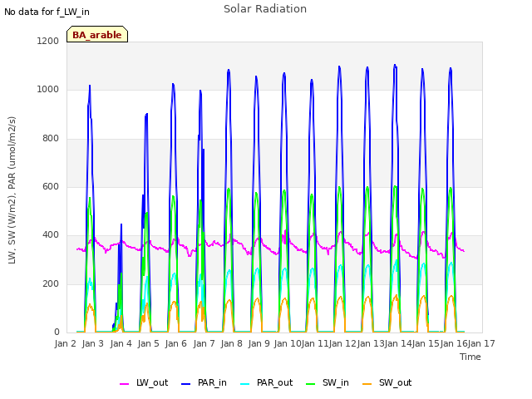Click the Jan 15 x-axis tick label
This screenshot has width=532, height=399.
click(426, 343)
